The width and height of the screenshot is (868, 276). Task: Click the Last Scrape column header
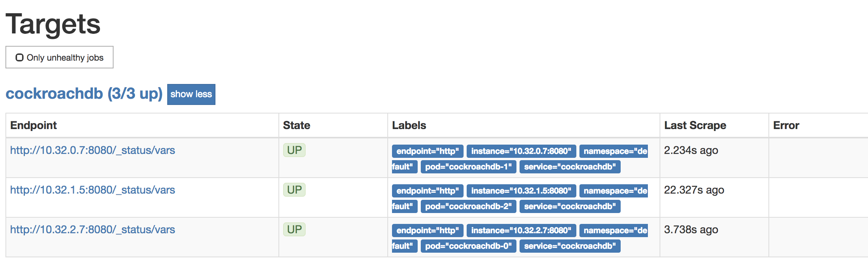[695, 125]
